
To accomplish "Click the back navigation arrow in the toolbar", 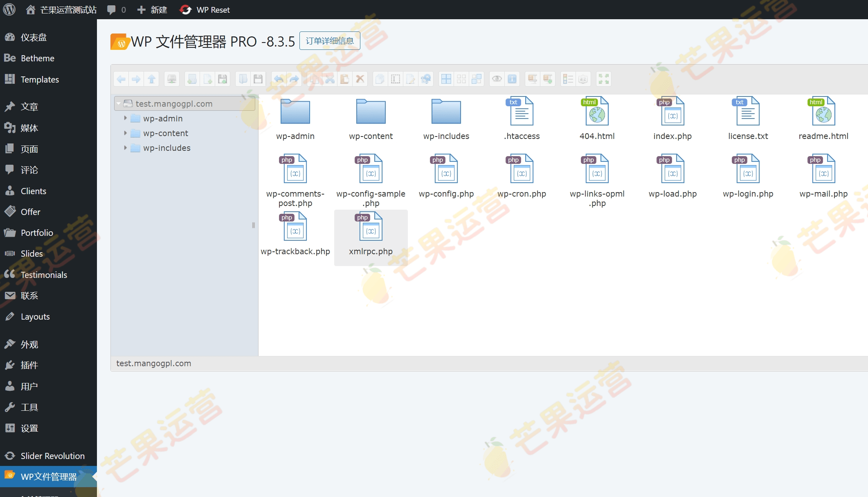I will coord(121,78).
